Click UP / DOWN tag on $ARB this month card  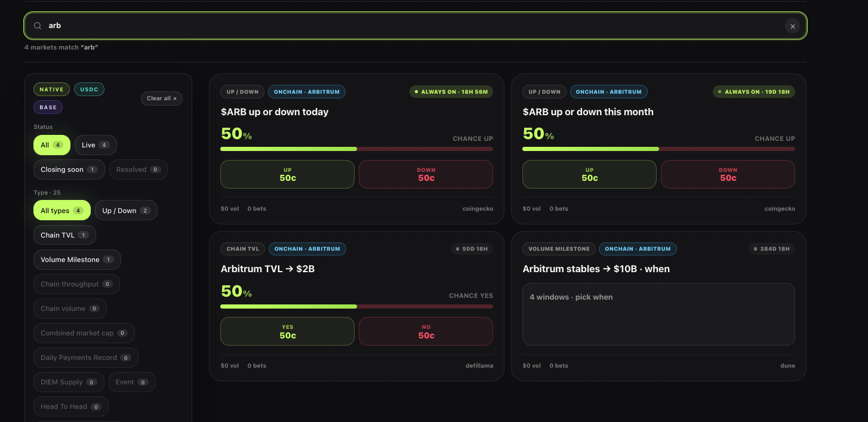tap(544, 92)
